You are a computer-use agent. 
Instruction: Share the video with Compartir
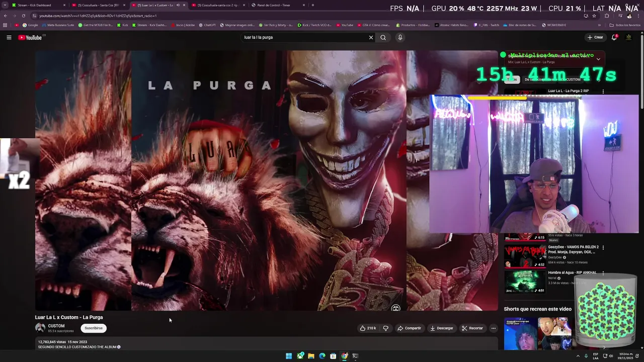(409, 328)
